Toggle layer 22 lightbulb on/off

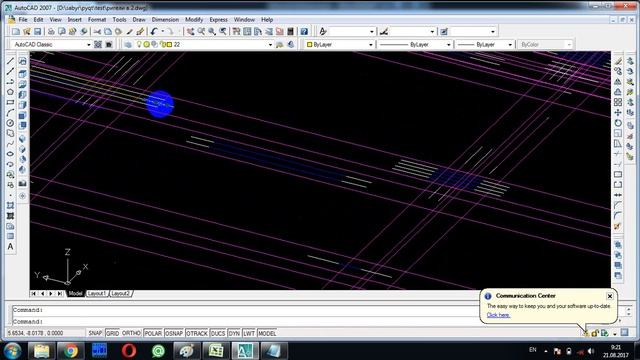[x=139, y=44]
